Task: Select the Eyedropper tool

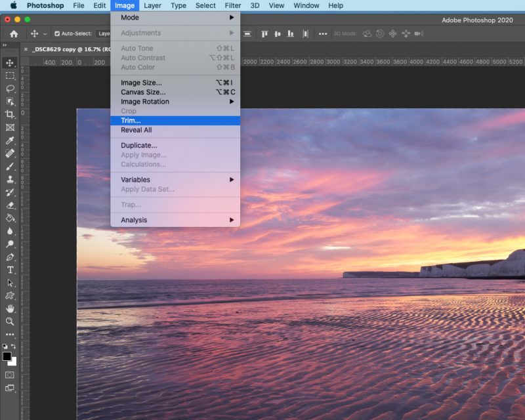Action: pyautogui.click(x=9, y=140)
